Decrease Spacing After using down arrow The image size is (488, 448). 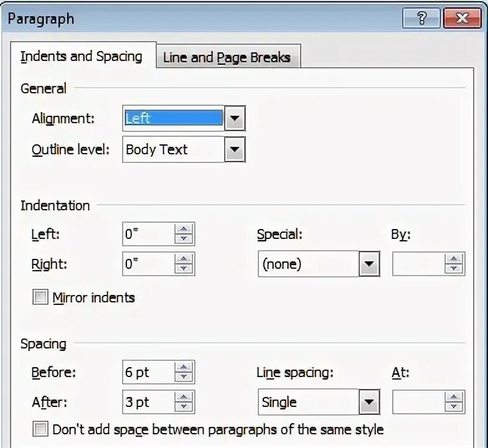coord(184,407)
